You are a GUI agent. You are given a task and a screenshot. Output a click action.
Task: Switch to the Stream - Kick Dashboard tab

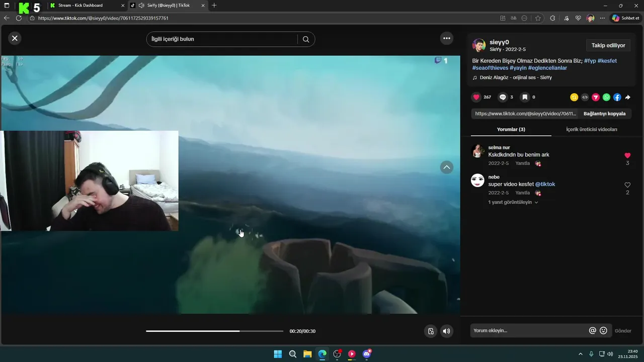[80, 6]
